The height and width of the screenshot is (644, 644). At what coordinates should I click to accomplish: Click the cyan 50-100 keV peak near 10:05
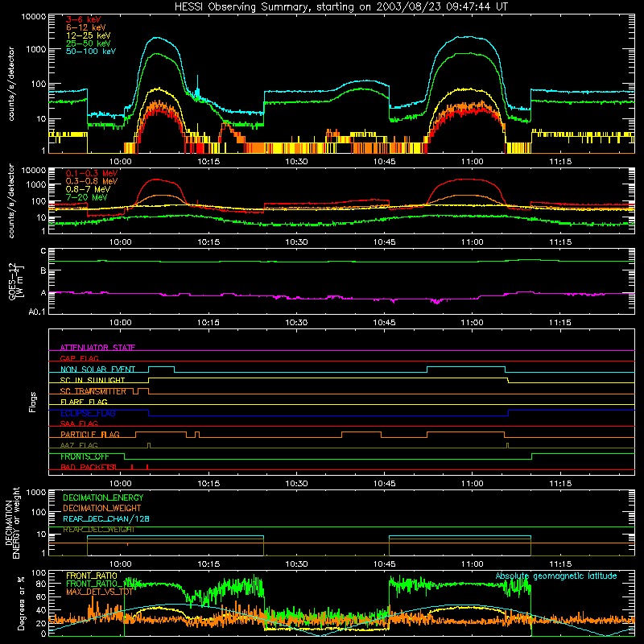click(x=158, y=38)
